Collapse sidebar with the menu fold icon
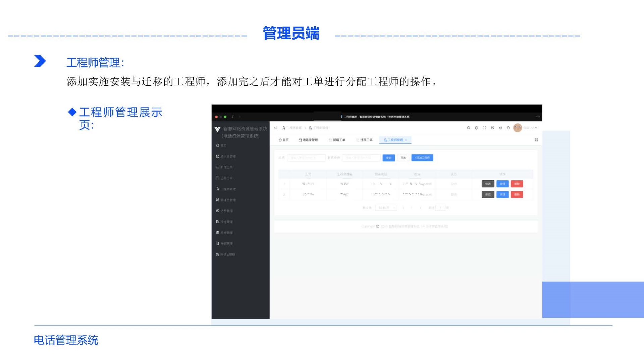 point(276,128)
